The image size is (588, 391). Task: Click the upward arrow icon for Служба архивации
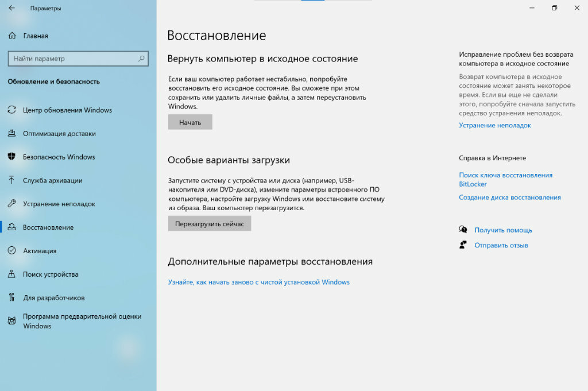pyautogui.click(x=11, y=180)
